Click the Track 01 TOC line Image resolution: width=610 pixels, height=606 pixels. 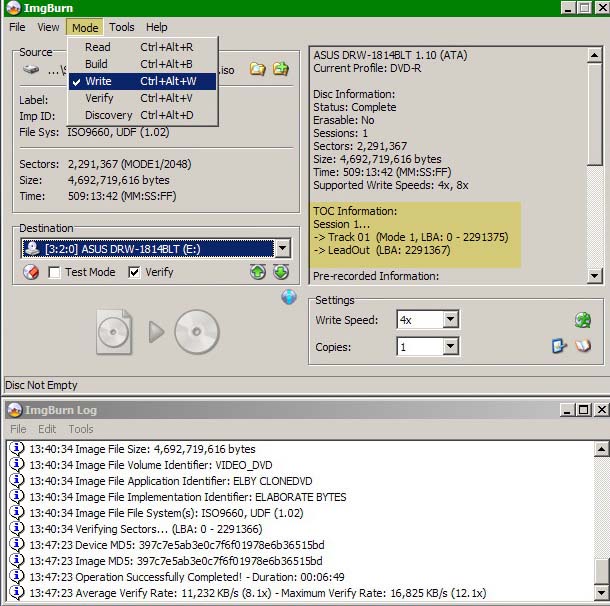coord(411,237)
